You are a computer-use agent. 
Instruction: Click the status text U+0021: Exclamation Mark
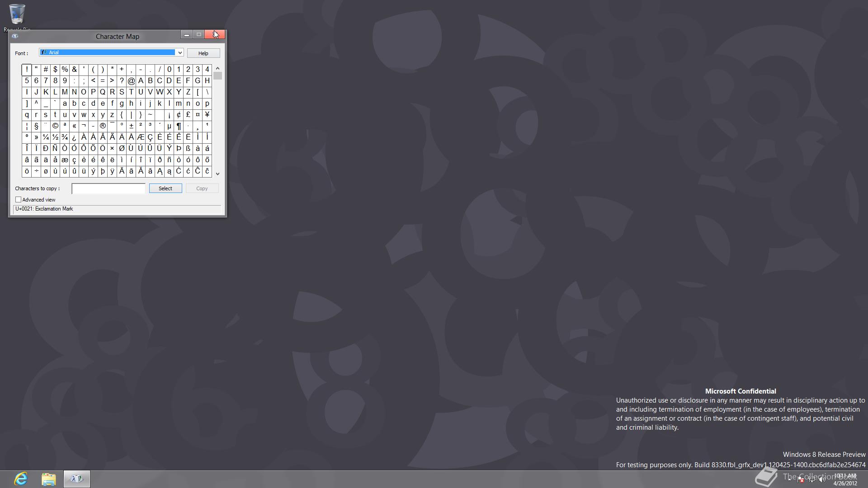coord(44,209)
